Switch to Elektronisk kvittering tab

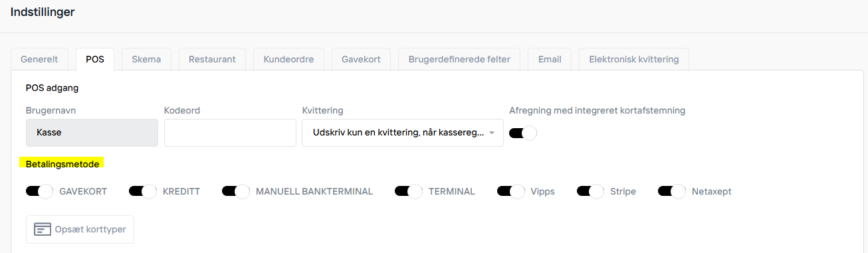click(x=634, y=59)
